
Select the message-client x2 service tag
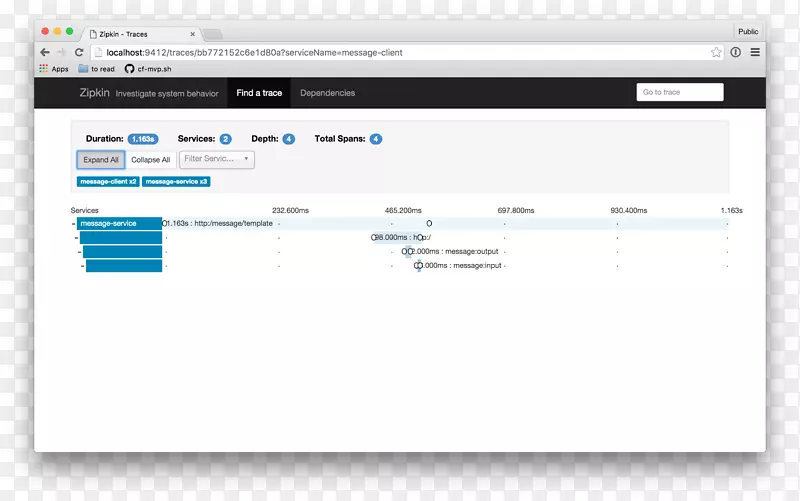pyautogui.click(x=108, y=182)
